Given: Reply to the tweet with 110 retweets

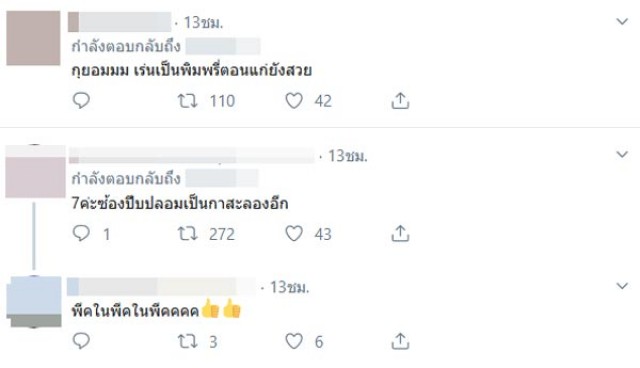Looking at the screenshot, I should pyautogui.click(x=81, y=100).
